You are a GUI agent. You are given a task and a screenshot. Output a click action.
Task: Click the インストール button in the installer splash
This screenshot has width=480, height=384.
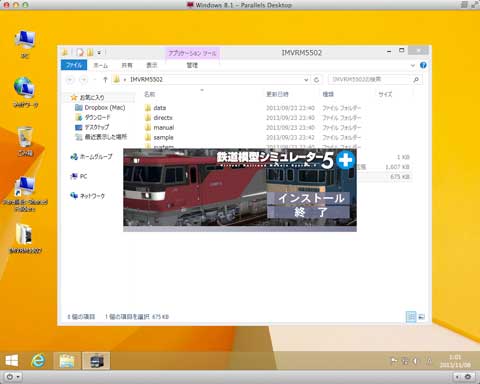[x=309, y=198]
